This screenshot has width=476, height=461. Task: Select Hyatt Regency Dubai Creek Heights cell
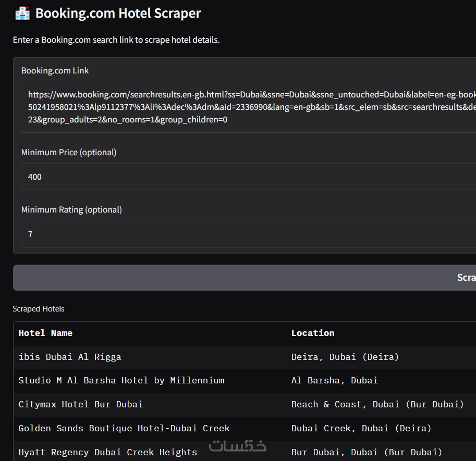click(108, 452)
